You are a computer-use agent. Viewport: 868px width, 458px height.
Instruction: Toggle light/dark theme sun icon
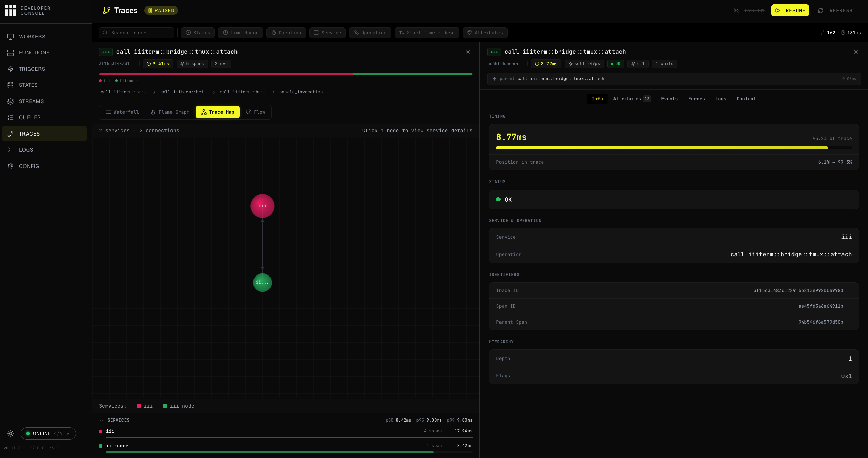point(11,433)
